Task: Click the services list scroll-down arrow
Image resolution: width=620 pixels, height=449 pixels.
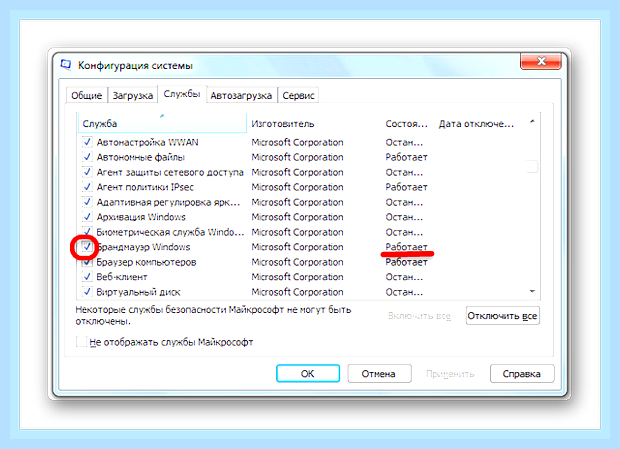Action: pyautogui.click(x=532, y=291)
